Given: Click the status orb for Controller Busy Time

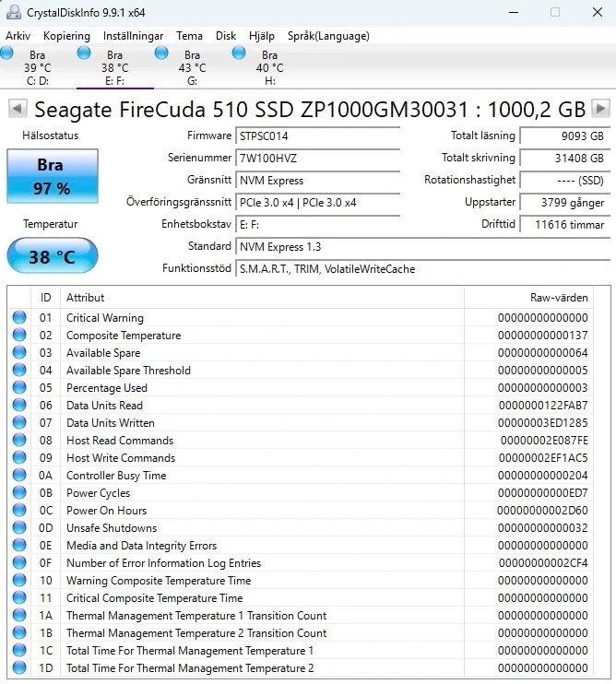Looking at the screenshot, I should coord(19,475).
